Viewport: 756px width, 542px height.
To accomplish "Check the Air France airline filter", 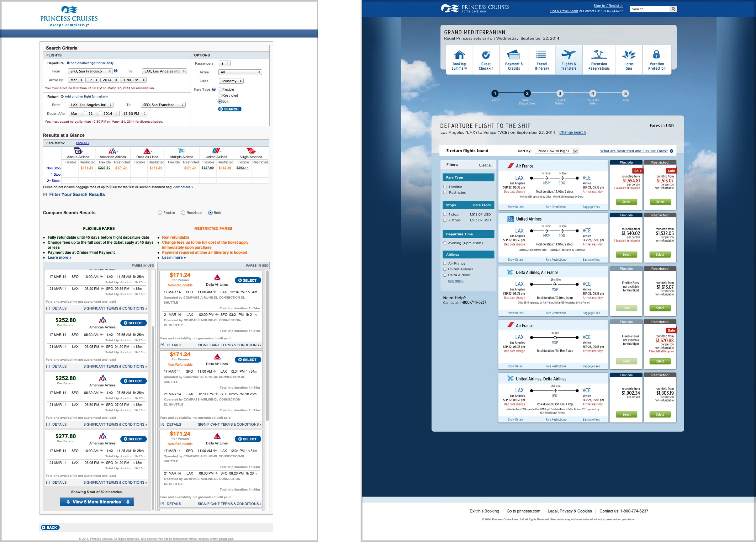I will pos(445,263).
